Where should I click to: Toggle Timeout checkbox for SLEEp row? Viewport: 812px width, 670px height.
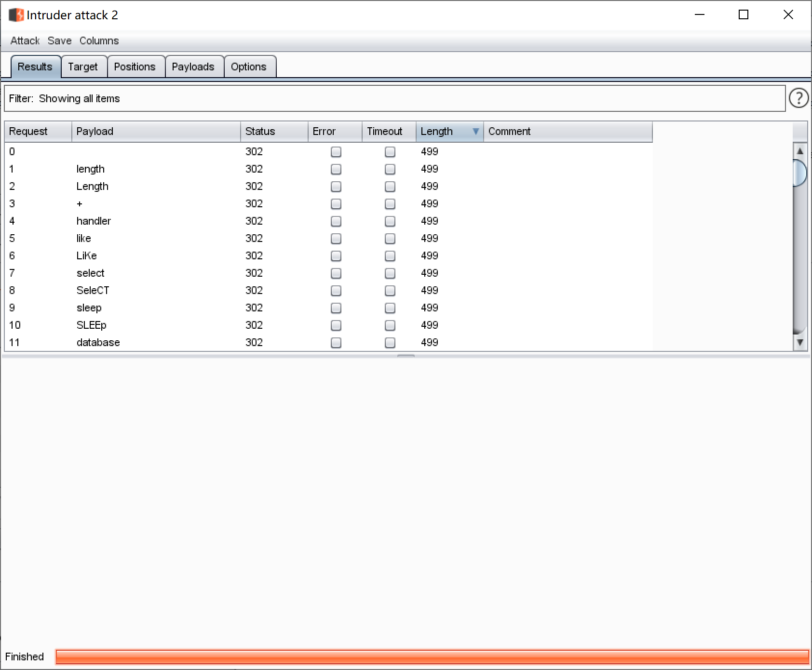click(390, 325)
